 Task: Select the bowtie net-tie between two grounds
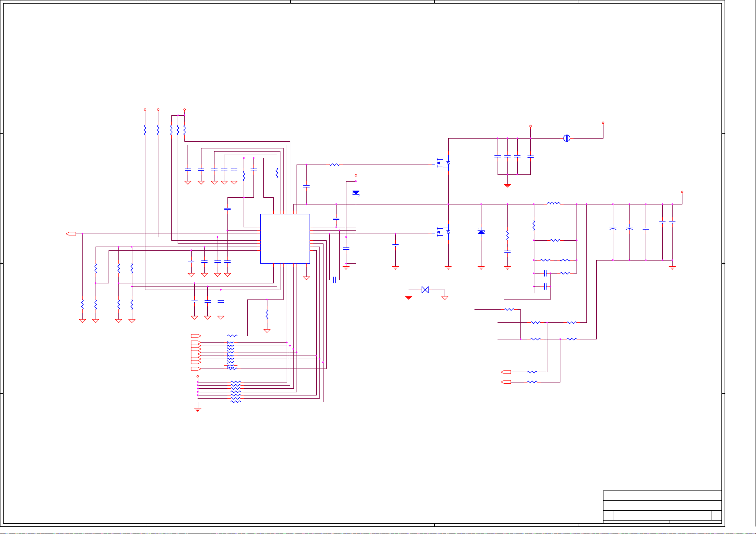tap(425, 290)
